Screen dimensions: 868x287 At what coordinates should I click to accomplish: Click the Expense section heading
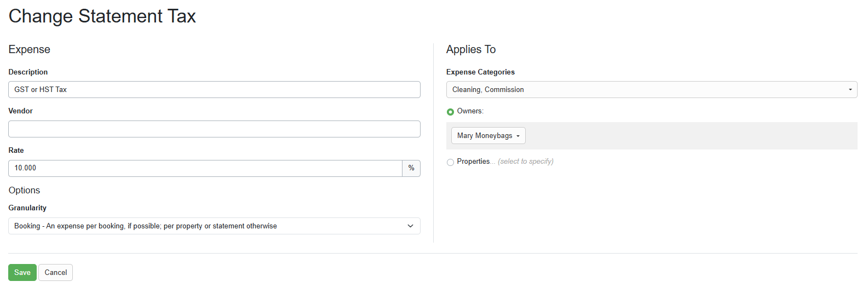tap(29, 49)
